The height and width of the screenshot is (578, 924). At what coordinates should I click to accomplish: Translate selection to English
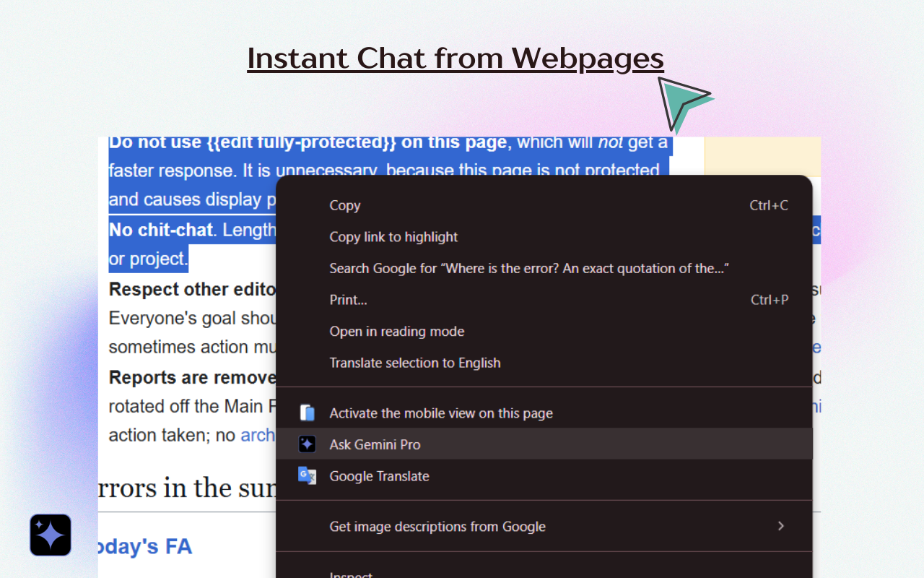pyautogui.click(x=415, y=363)
